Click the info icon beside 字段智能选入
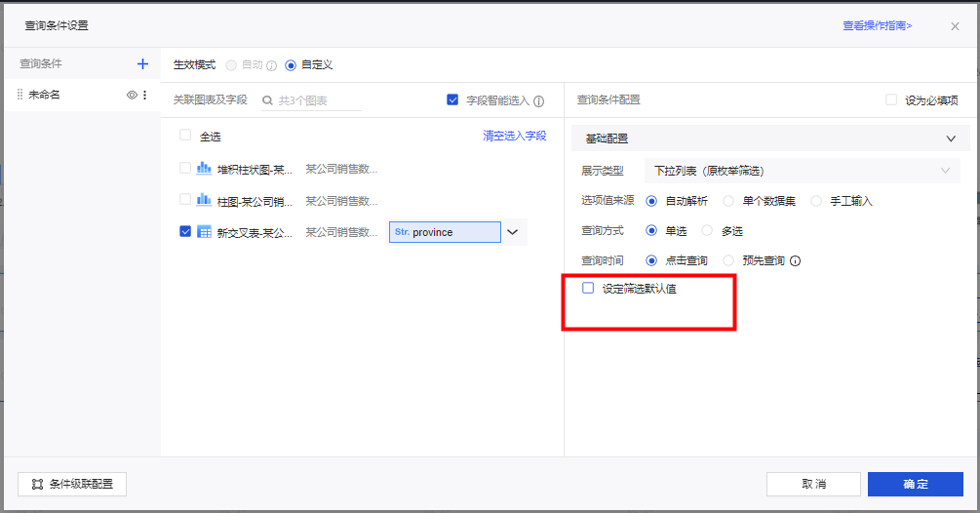The width and height of the screenshot is (980, 513). click(x=538, y=100)
